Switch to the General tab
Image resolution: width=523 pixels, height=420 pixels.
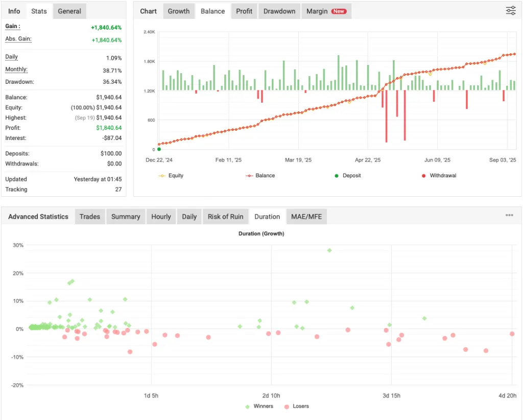pyautogui.click(x=69, y=11)
